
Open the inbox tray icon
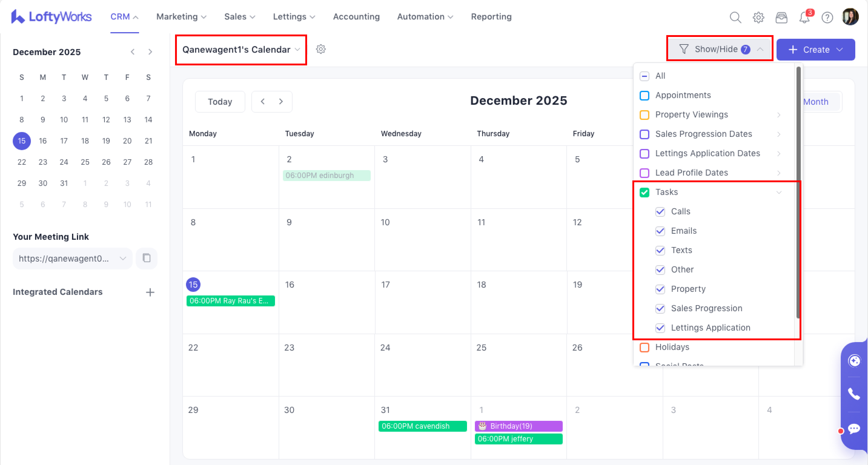click(781, 17)
